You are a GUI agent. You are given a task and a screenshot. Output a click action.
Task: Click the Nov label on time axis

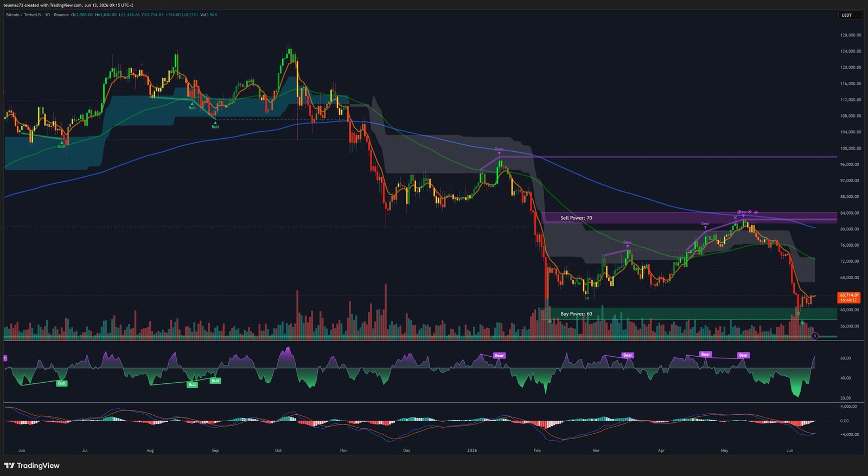[343, 451]
